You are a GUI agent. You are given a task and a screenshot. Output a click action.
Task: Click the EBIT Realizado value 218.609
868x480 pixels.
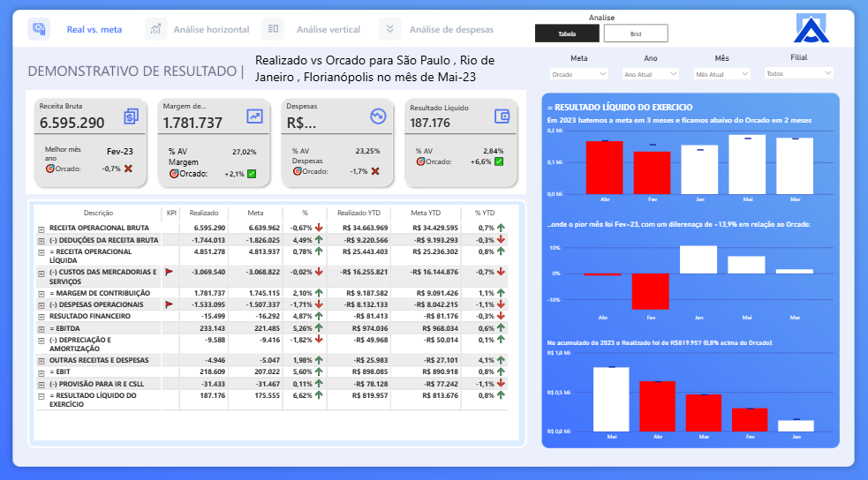tap(213, 372)
